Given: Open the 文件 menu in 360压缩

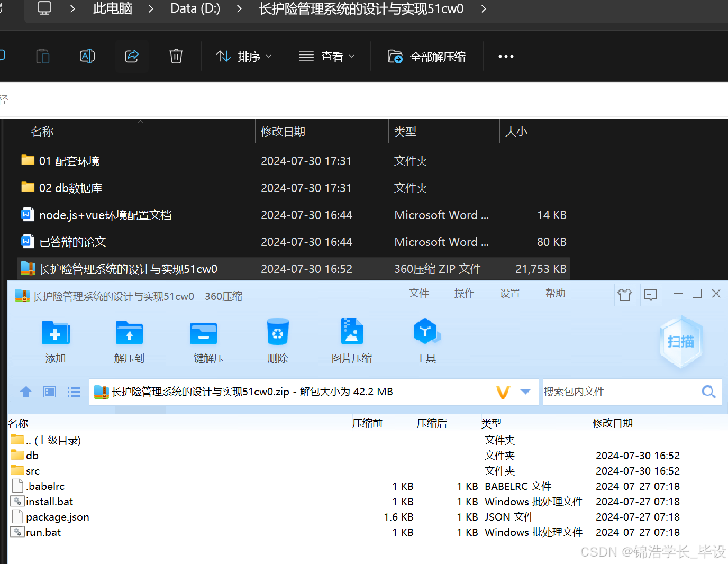Looking at the screenshot, I should click(418, 293).
